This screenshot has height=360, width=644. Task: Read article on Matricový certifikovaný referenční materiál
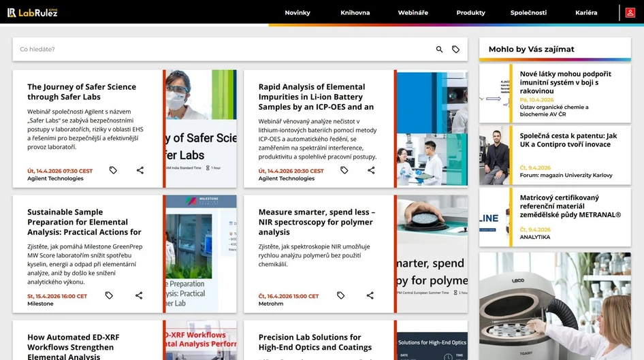click(x=570, y=206)
